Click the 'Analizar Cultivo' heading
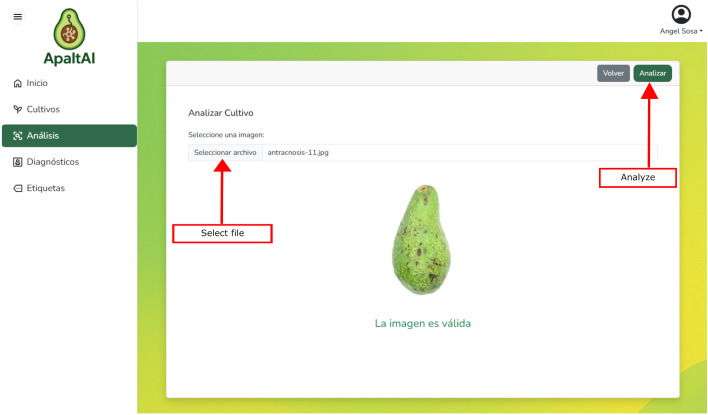The width and height of the screenshot is (708, 415). pos(221,113)
